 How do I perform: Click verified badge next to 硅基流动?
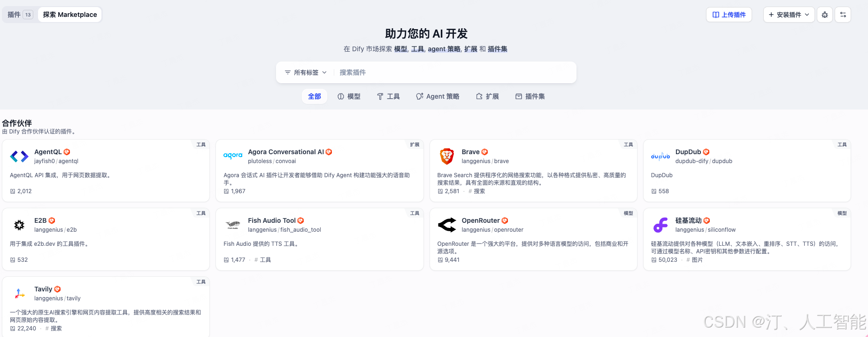coord(707,220)
